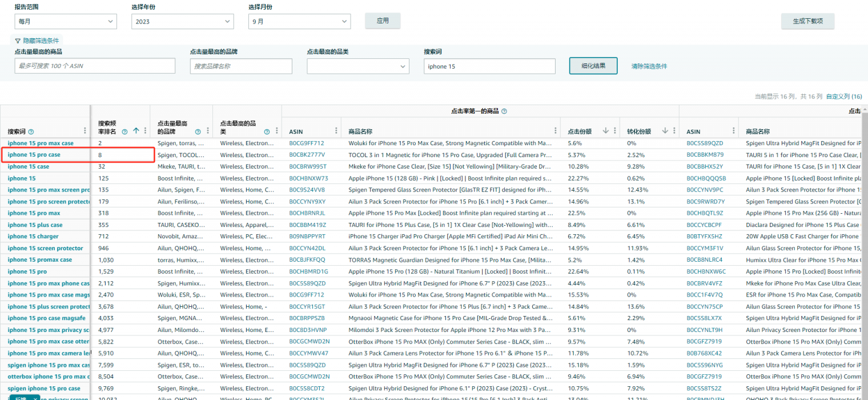Select brand cell starting Mkeke, TAURI
Image resolution: width=868 pixels, height=400 pixels.
181,167
